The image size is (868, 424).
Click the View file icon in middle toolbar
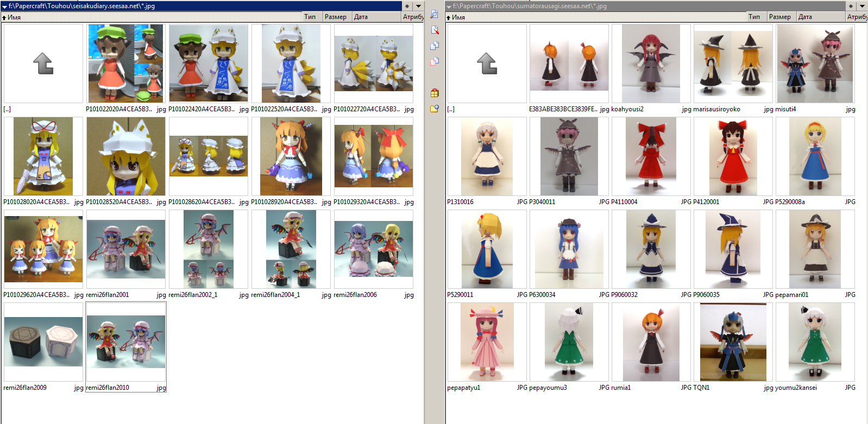click(x=435, y=14)
